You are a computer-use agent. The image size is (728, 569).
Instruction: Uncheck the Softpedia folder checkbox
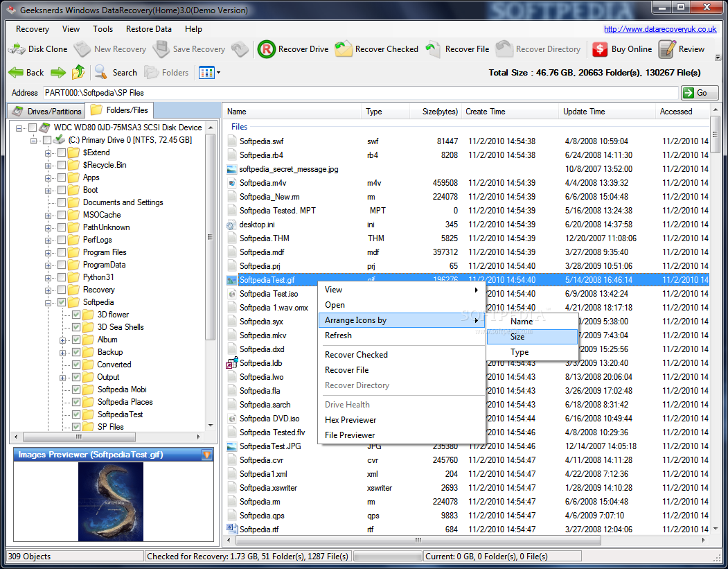61,302
